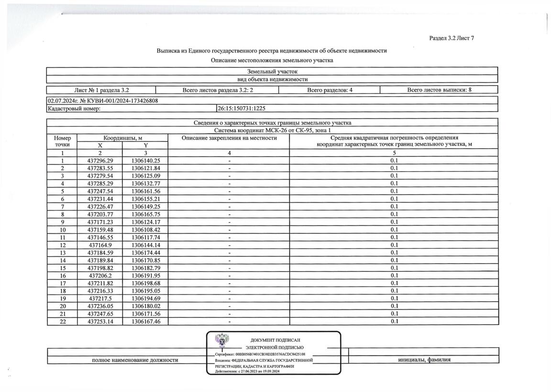Screen dimensions: 551x392
Task: Select Y value 1306124.17 for point 9
Action: coord(146,222)
